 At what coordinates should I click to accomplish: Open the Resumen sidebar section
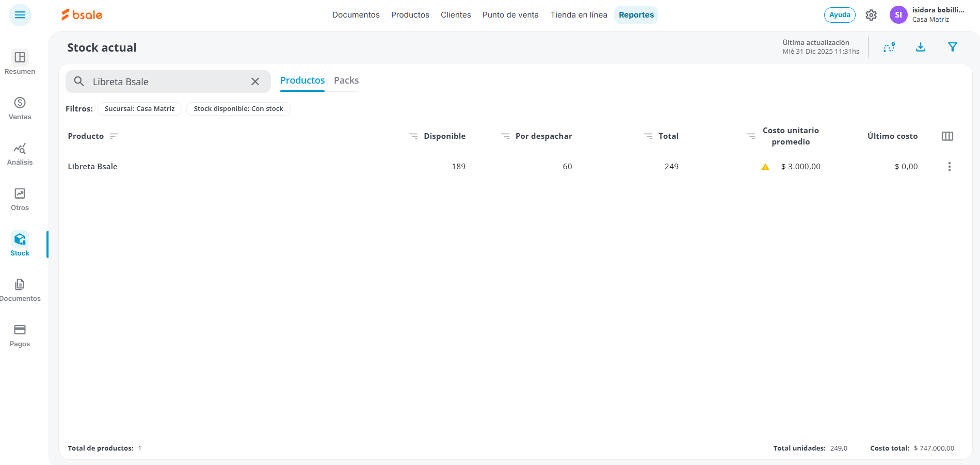(x=20, y=62)
